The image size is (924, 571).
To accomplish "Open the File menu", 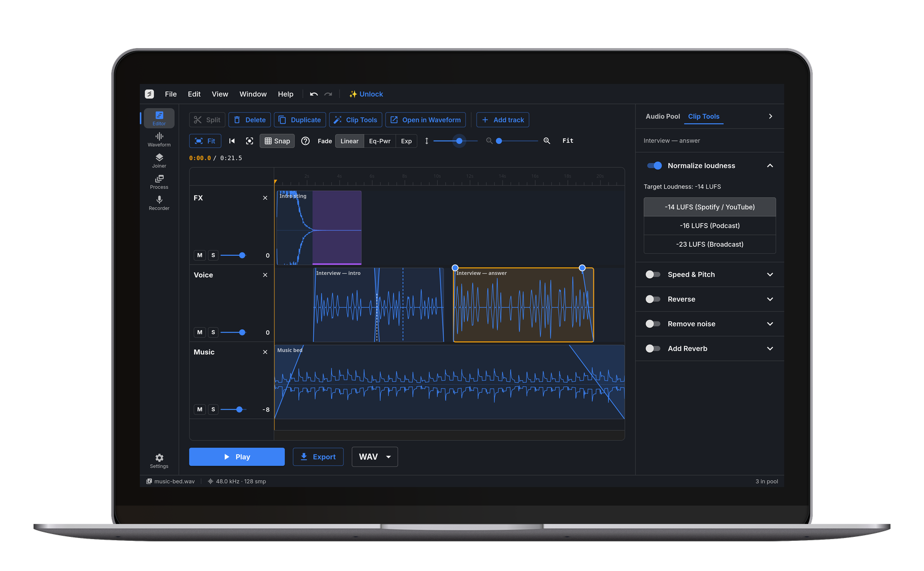I will tap(171, 94).
